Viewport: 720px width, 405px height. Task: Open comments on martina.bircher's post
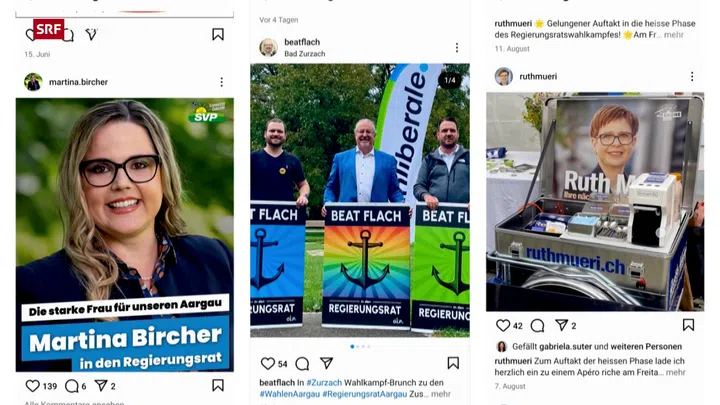click(x=72, y=386)
